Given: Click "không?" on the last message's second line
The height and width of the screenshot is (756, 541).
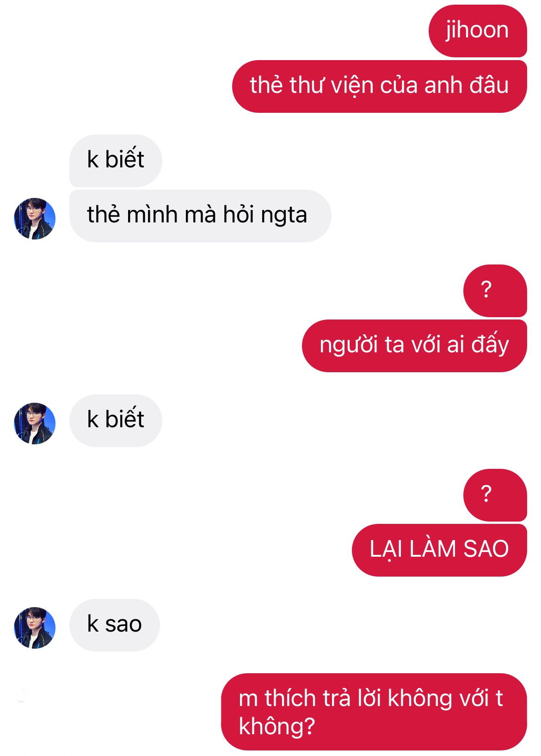Looking at the screenshot, I should (277, 726).
